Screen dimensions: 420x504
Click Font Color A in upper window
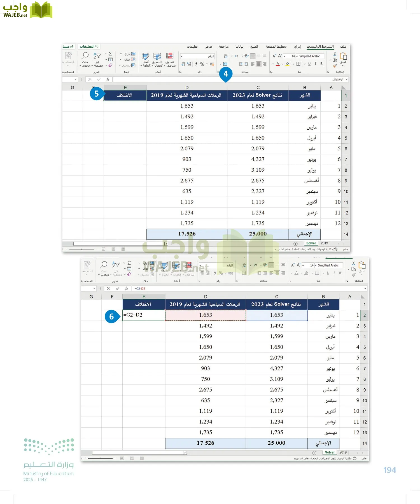click(x=278, y=64)
